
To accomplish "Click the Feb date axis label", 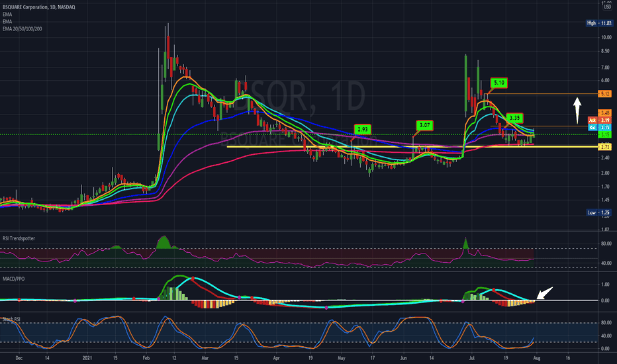I will 146,358.
